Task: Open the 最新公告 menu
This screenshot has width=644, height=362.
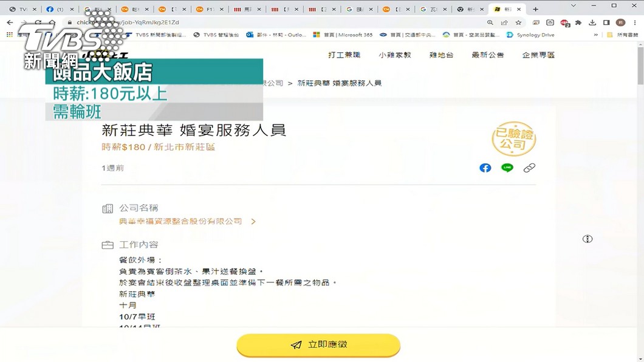Action: tap(487, 55)
